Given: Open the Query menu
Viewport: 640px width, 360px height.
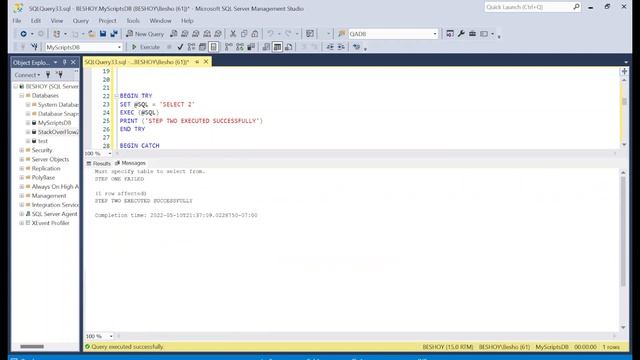Looking at the screenshot, I should tap(80, 20).
